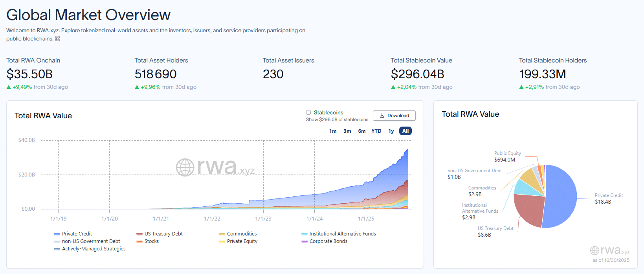
Task: Enable the Stablecoins checkbox
Action: click(x=308, y=112)
